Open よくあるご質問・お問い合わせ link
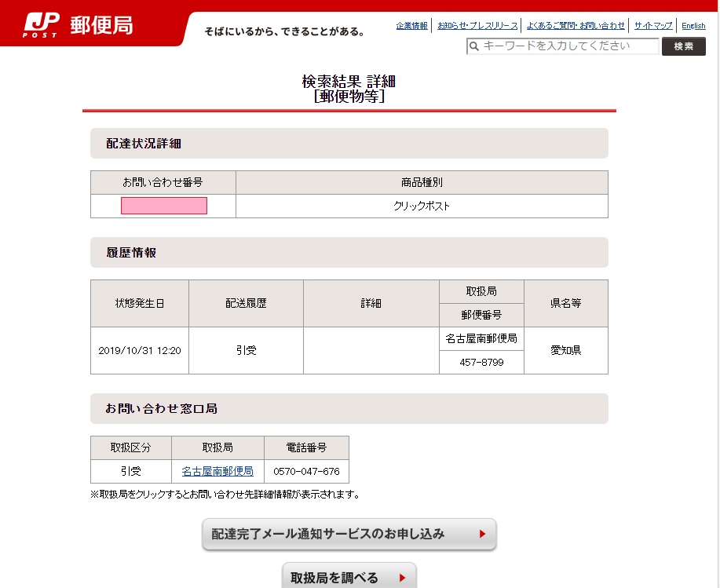This screenshot has width=720, height=588. [576, 26]
